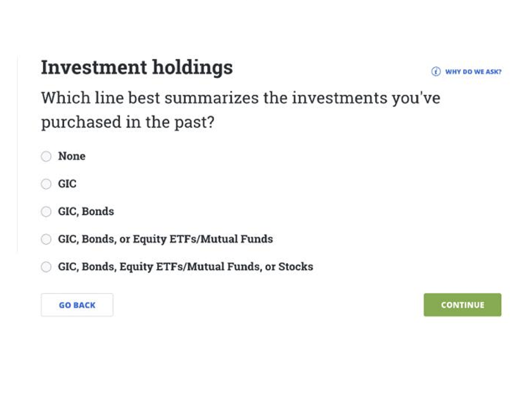The height and width of the screenshot is (399, 532).
Task: Click the None answer label
Action: [x=72, y=156]
